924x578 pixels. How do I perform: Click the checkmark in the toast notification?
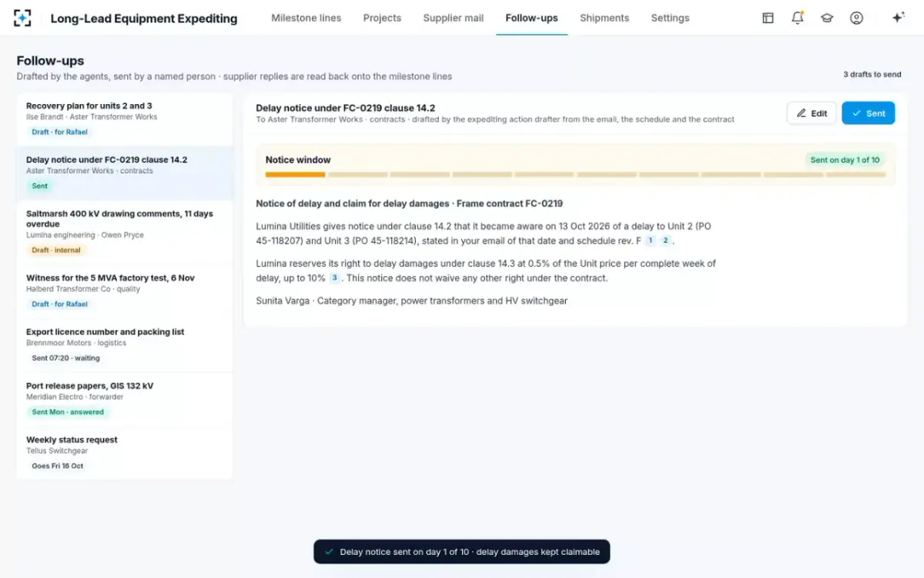[x=330, y=552]
